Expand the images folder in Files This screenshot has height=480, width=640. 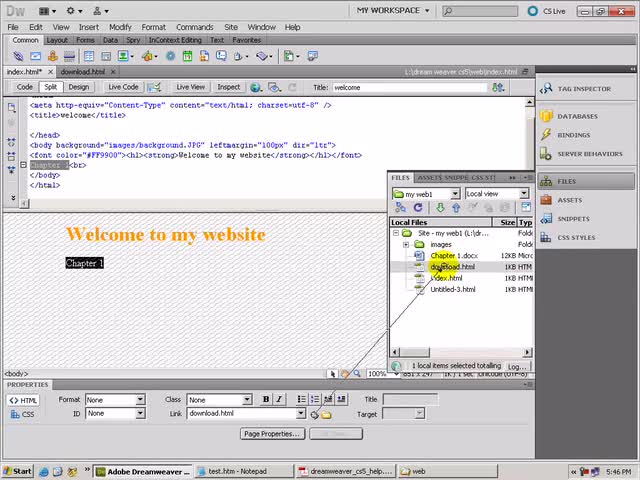406,244
